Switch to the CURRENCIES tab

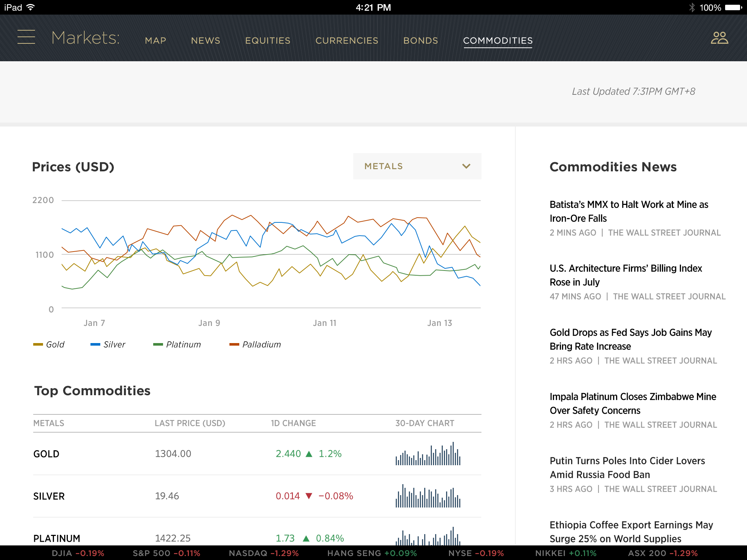[347, 40]
